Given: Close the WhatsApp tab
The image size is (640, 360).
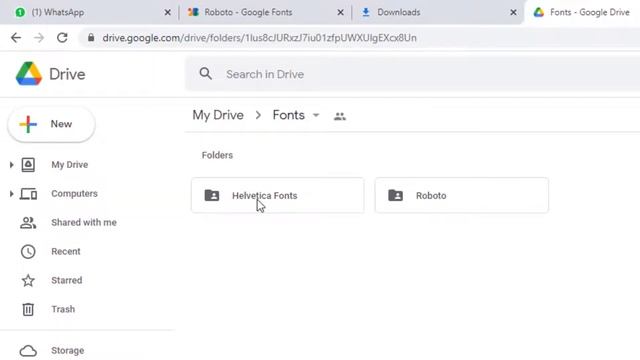Looking at the screenshot, I should click(x=167, y=13).
